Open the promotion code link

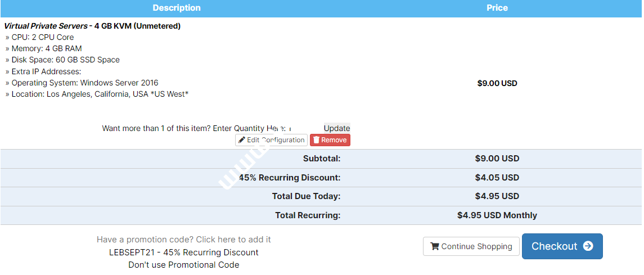[183, 240]
